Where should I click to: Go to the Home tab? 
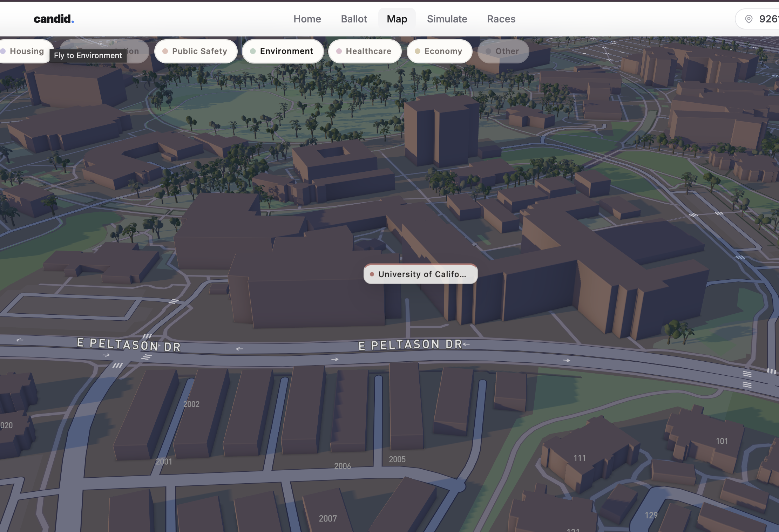point(307,19)
